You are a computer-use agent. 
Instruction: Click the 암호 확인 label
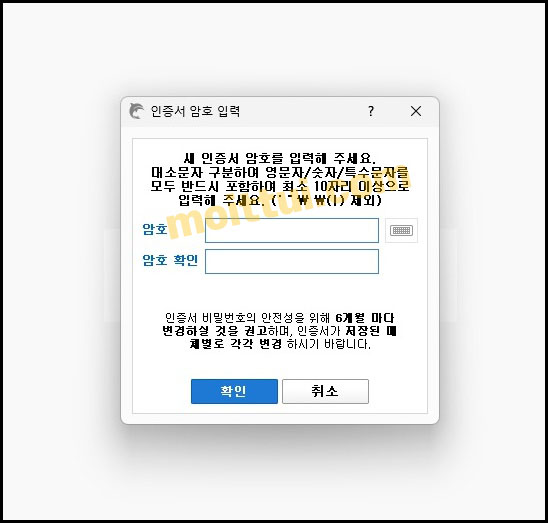tap(170, 260)
